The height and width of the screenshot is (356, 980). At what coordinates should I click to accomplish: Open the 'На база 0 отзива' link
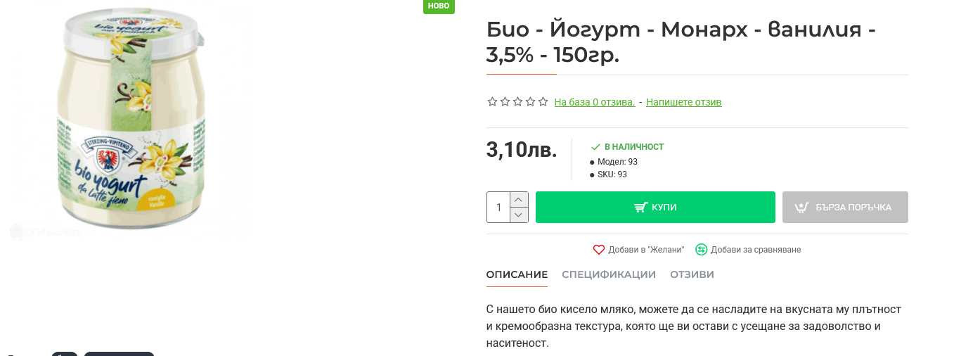click(x=595, y=102)
